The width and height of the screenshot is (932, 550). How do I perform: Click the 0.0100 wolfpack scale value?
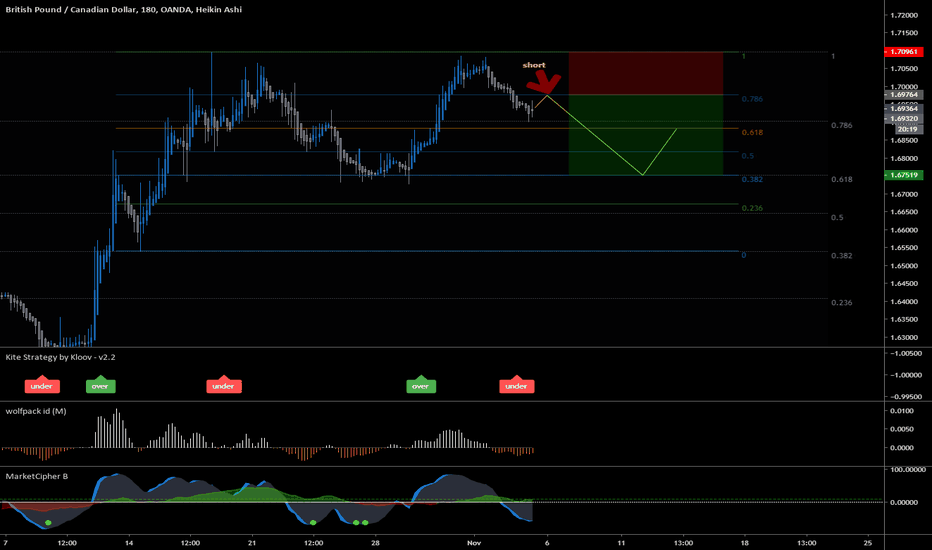pos(902,411)
